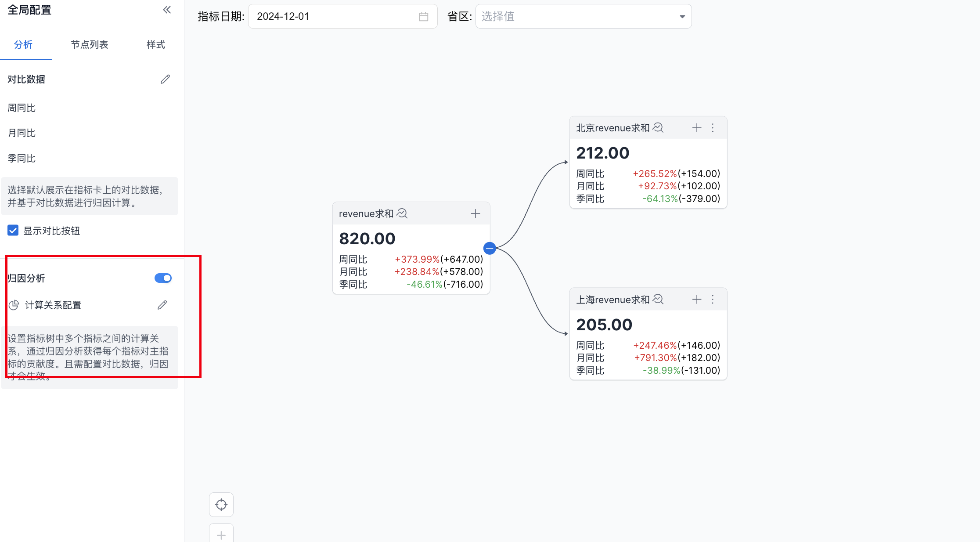The height and width of the screenshot is (542, 980).
Task: Turn off 归因分析 toggle switch
Action: click(x=163, y=278)
